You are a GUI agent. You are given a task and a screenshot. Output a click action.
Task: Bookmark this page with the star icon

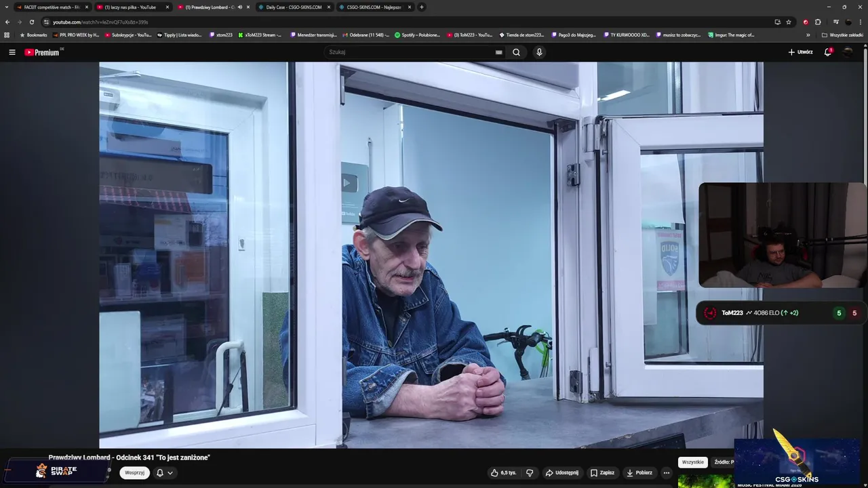point(789,22)
